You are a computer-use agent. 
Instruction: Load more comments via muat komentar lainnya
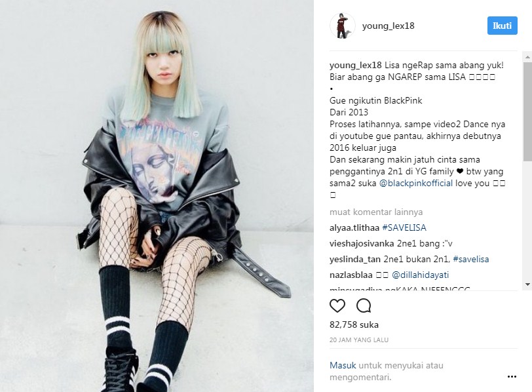click(x=376, y=212)
